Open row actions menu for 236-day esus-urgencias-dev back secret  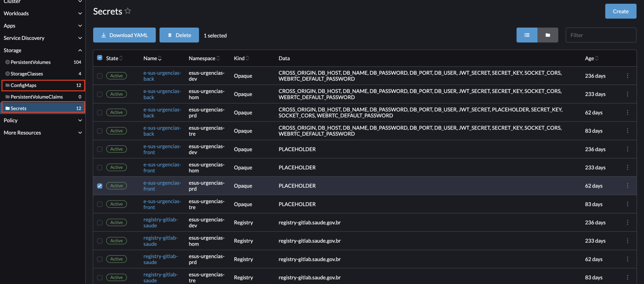pyautogui.click(x=627, y=76)
